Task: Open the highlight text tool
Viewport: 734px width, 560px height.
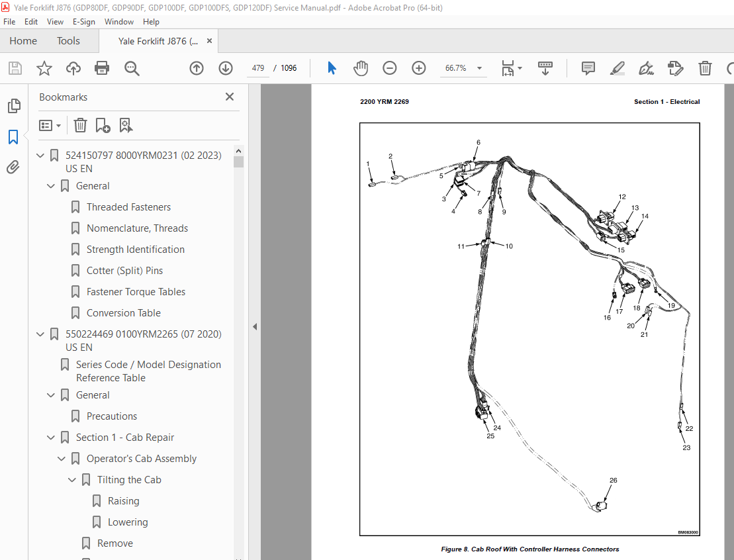Action: pos(618,68)
